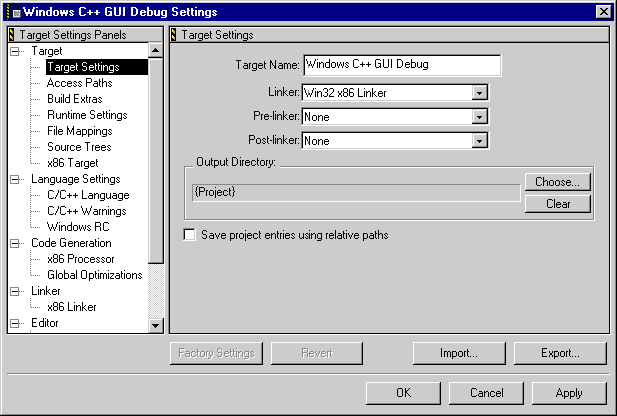This screenshot has width=617, height=416.
Task: Click the Post-linker None combo box value
Action: point(387,141)
